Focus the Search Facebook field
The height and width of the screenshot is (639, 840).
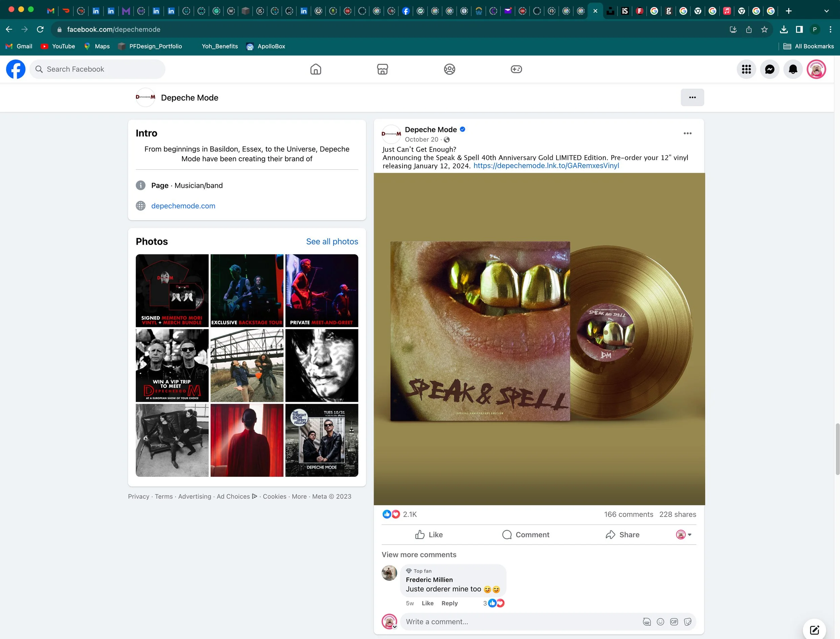[x=97, y=69]
